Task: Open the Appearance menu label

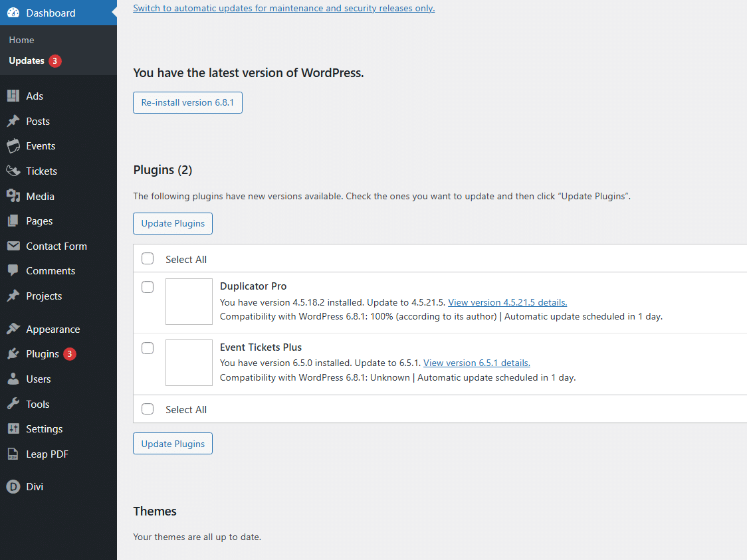Action: pyautogui.click(x=53, y=329)
